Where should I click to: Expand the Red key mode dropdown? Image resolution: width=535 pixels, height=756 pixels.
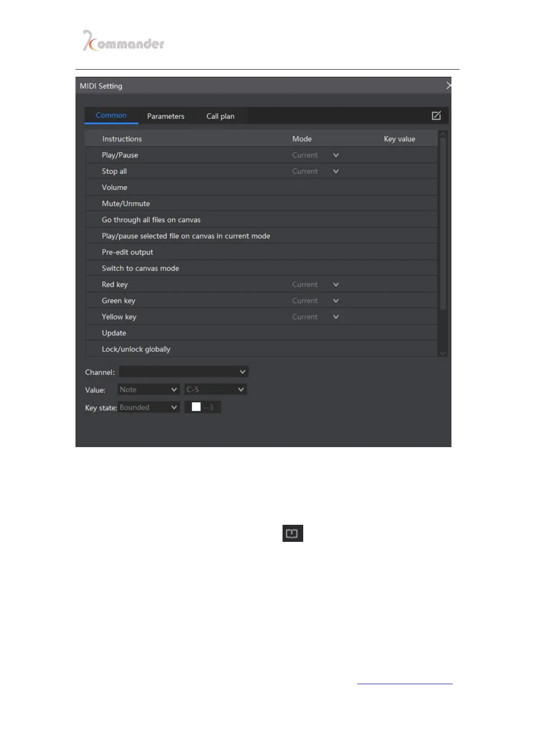tap(336, 285)
